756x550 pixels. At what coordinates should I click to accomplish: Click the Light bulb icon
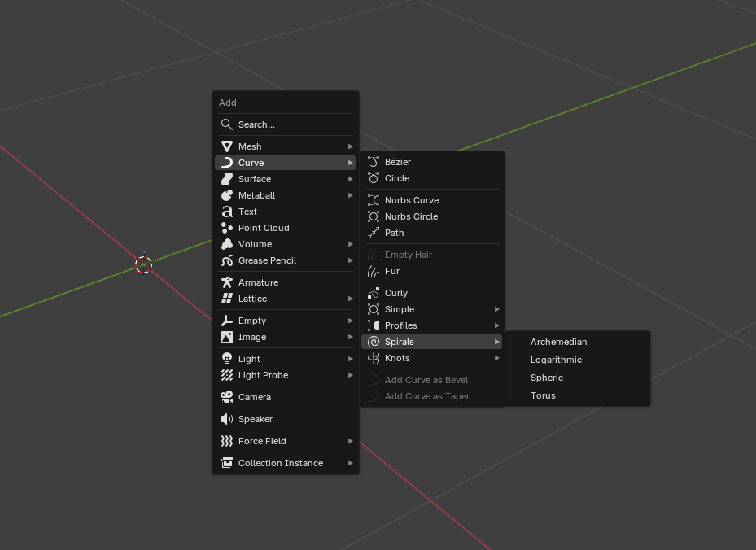tap(227, 359)
